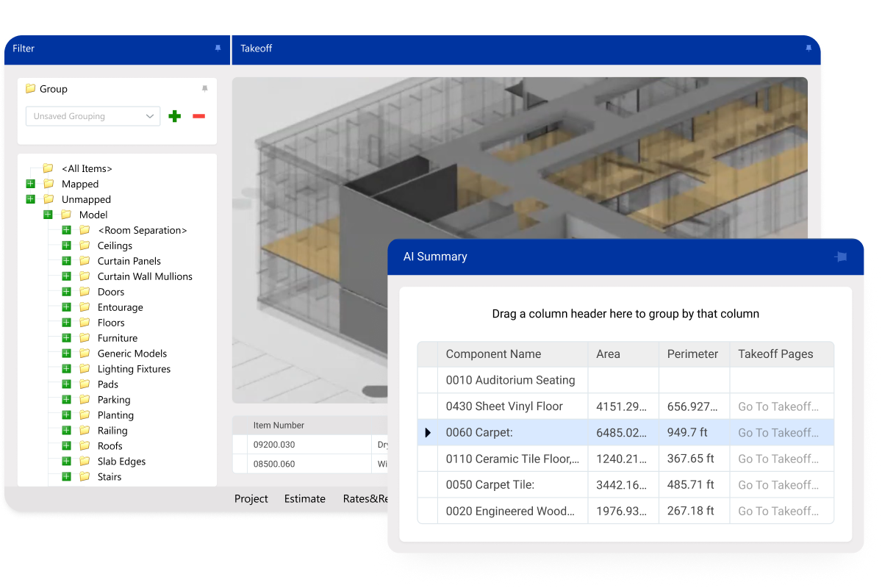Sort by Perimeter column header

coord(694,354)
